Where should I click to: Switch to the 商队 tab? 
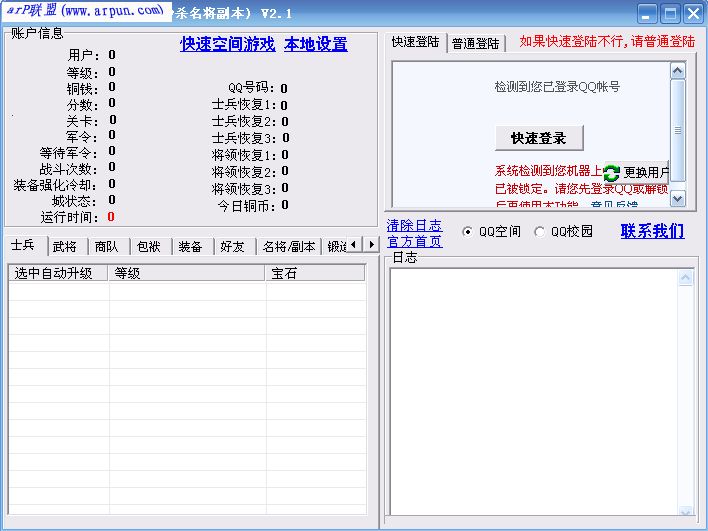click(x=107, y=247)
